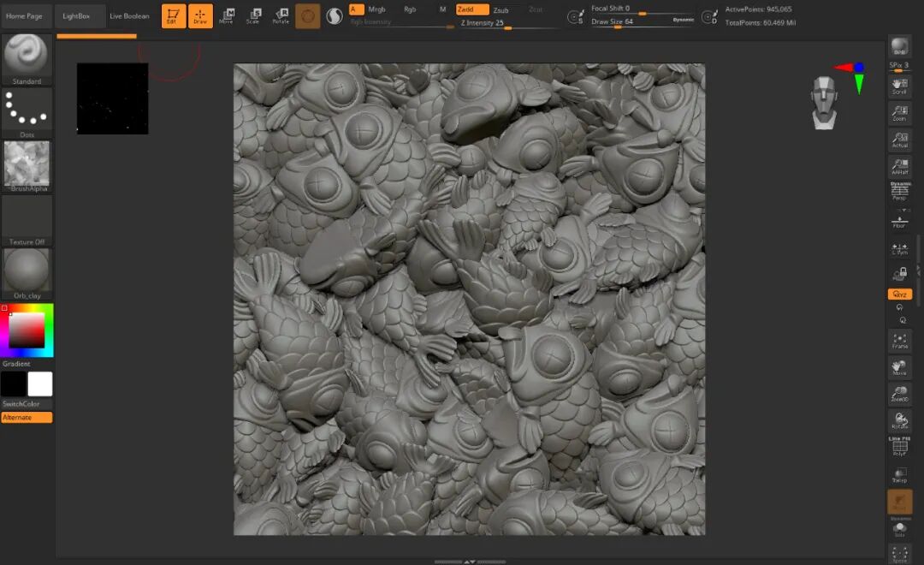Disable Zadd sculpting mode
This screenshot has height=565, width=924.
pyautogui.click(x=472, y=9)
